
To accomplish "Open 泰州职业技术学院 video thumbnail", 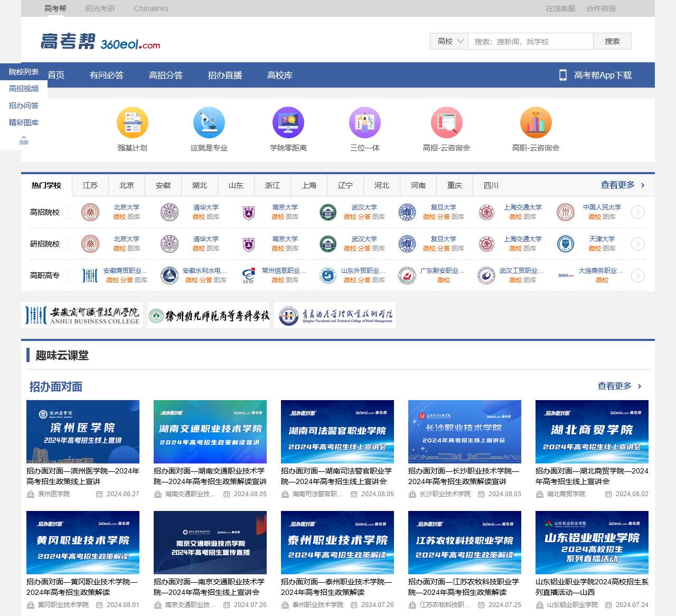I will 337,543.
